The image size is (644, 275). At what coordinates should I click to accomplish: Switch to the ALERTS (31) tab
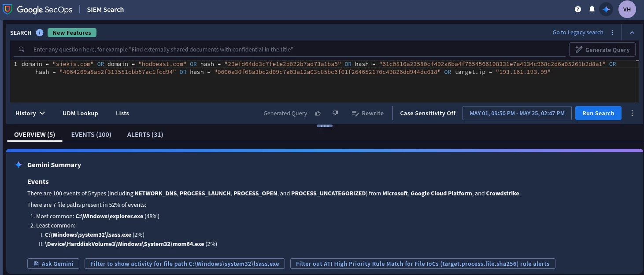point(145,135)
